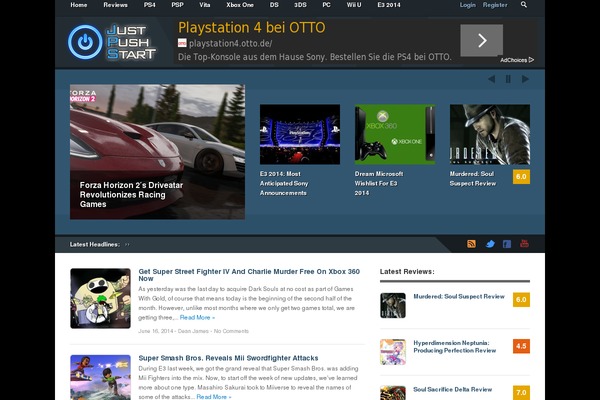600x400 pixels.
Task: Click the ad's arrow button
Action: 481,40
